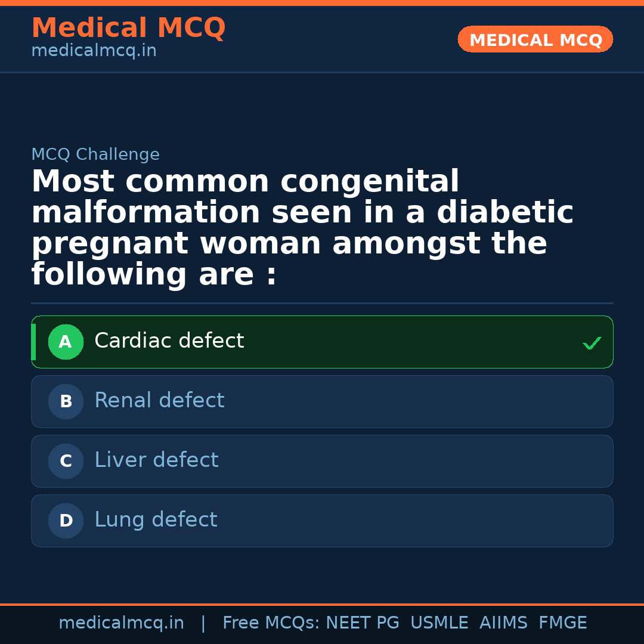
Task: Click the AIIMS footer label
Action: pyautogui.click(x=503, y=623)
